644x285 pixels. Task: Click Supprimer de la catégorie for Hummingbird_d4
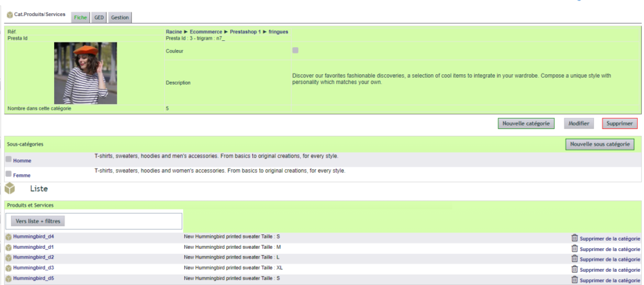tap(610, 239)
